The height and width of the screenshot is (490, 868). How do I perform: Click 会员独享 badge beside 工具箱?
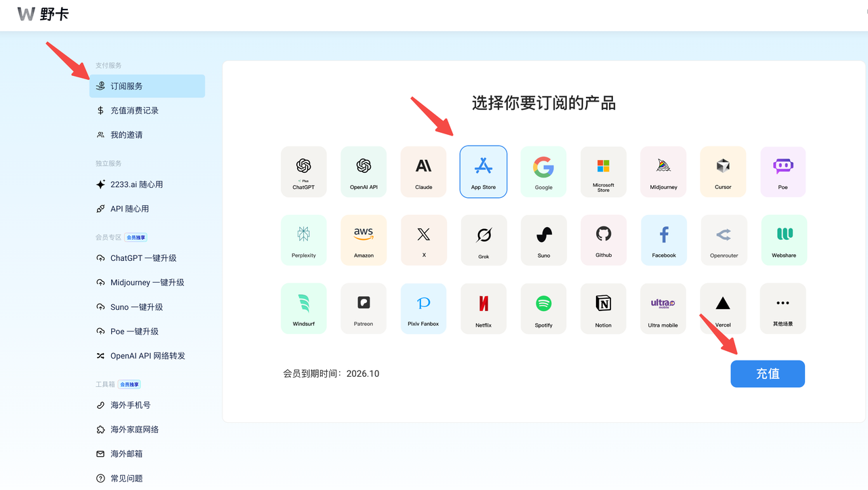129,384
